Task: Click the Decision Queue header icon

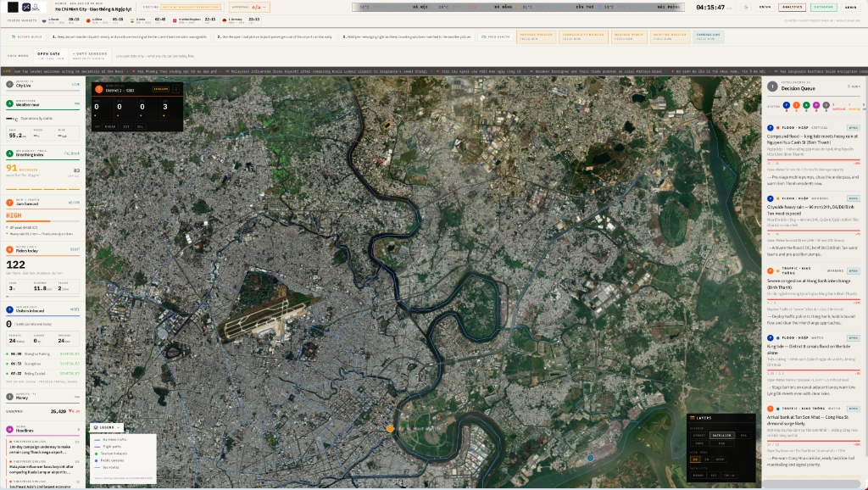Action: (x=772, y=87)
